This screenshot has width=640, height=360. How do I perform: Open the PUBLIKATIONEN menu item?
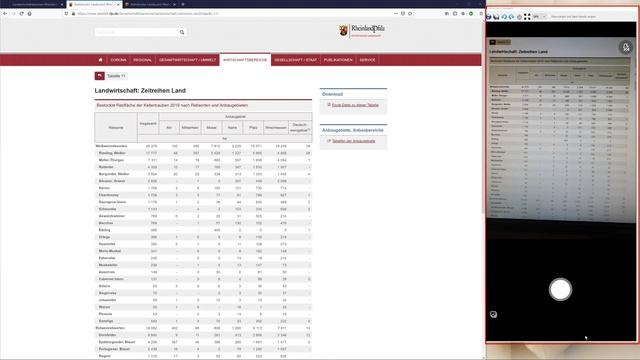(x=338, y=60)
